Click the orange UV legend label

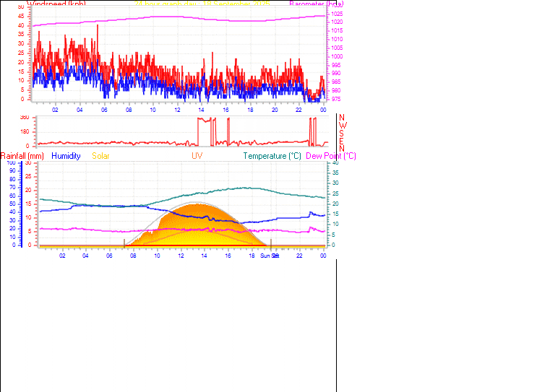[197, 155]
